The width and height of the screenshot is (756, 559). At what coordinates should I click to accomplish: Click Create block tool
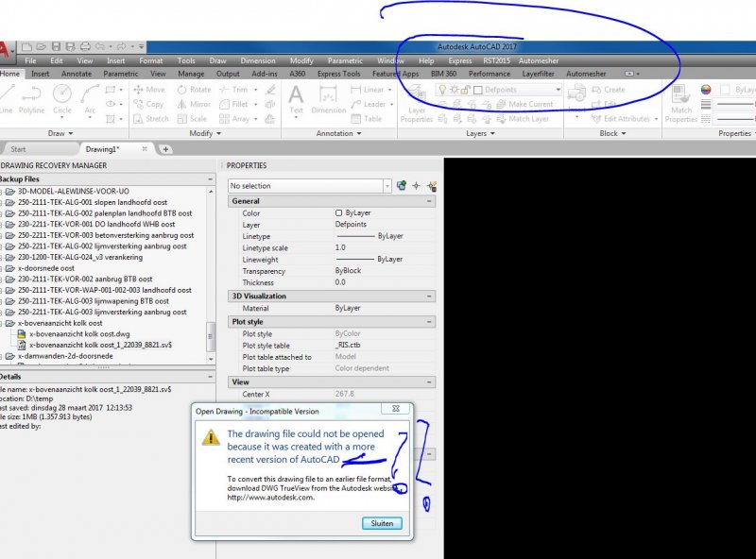(608, 90)
